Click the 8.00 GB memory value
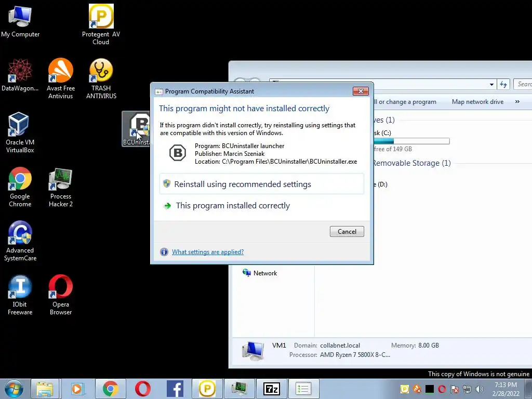 (x=429, y=345)
